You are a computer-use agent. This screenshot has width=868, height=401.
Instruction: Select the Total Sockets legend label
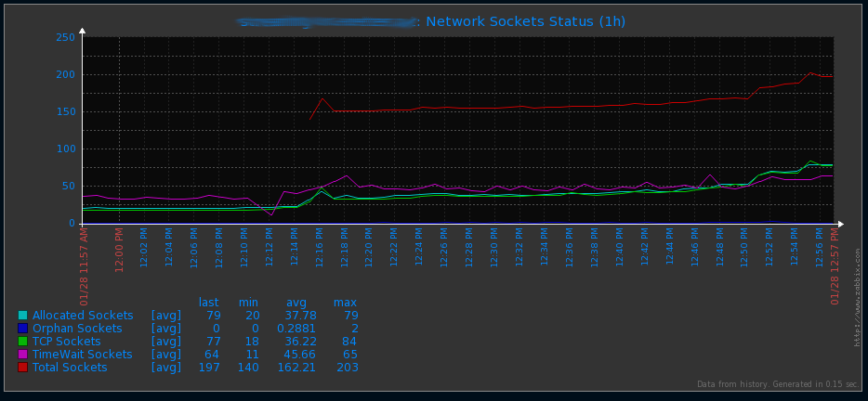pos(70,368)
